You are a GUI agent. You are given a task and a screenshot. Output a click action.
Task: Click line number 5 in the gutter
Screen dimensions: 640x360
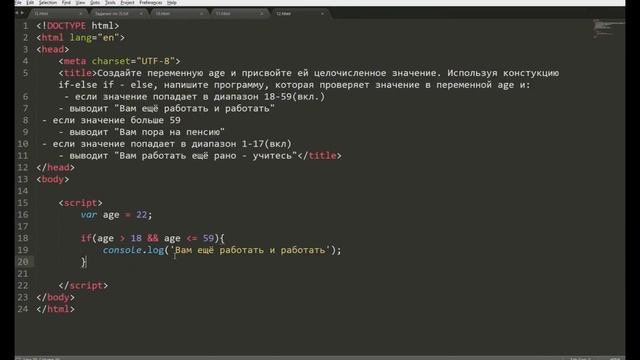click(25, 73)
